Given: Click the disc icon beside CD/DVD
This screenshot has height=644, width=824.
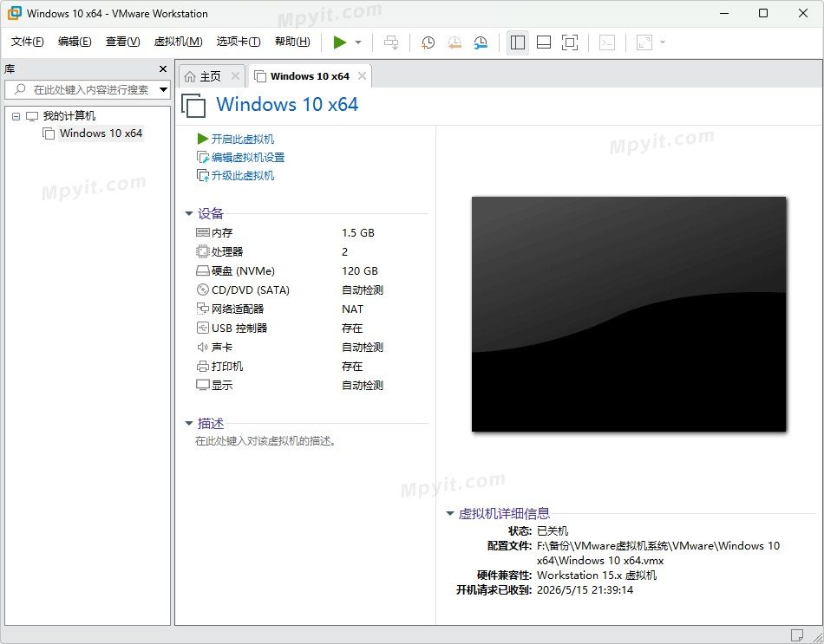Looking at the screenshot, I should (203, 290).
